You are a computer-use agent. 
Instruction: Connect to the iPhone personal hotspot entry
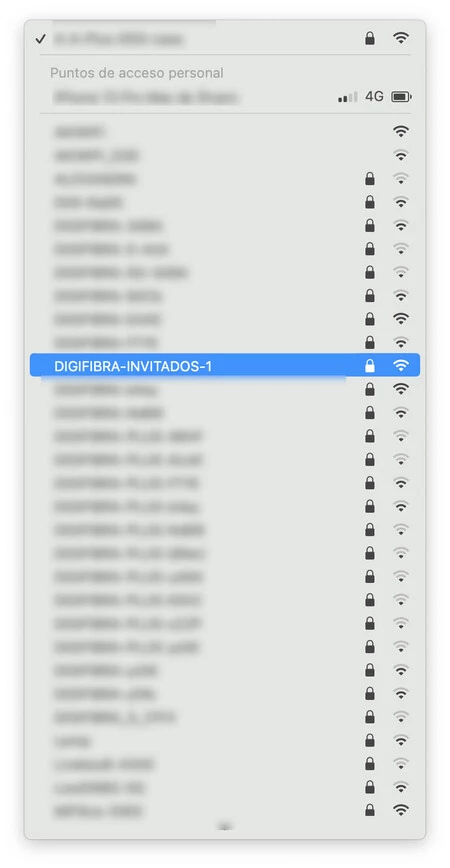225,97
